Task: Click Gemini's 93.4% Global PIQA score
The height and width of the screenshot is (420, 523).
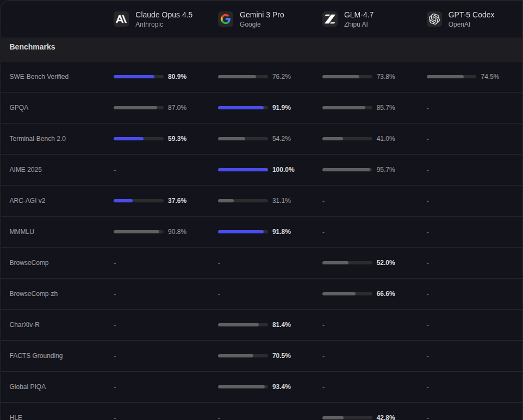Action: pos(281,387)
